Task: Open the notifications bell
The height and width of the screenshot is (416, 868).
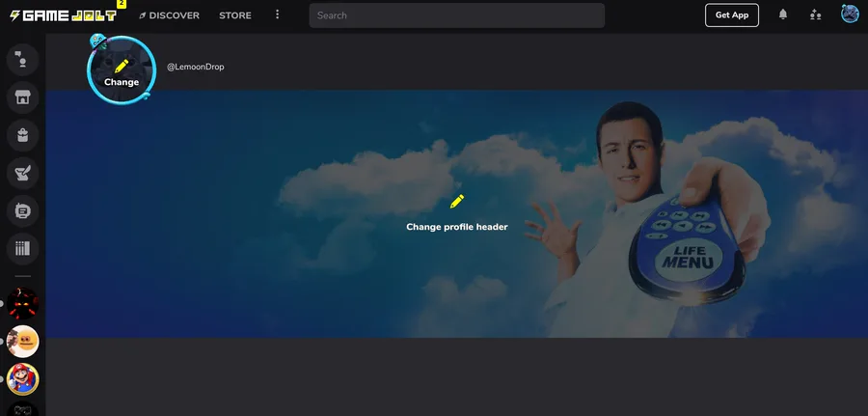Action: tap(783, 14)
